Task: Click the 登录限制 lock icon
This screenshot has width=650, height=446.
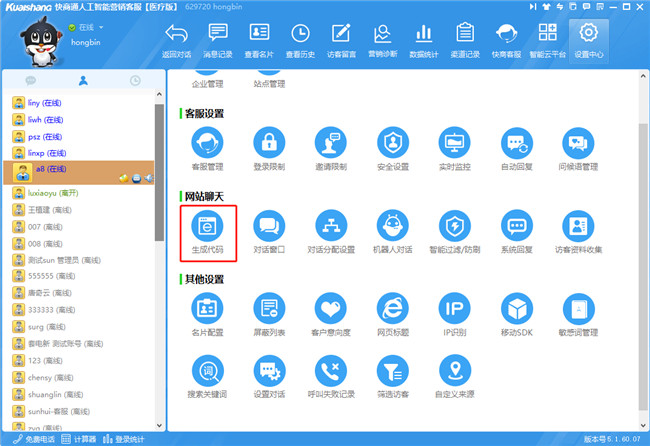Action: point(269,143)
